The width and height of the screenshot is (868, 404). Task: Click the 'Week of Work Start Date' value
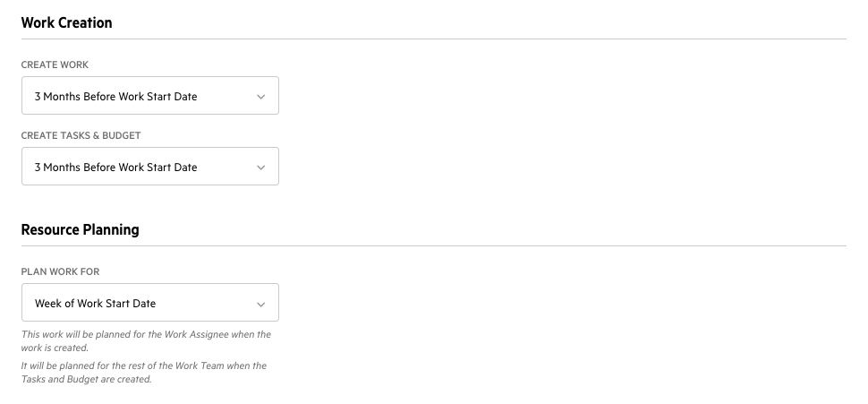tap(95, 303)
